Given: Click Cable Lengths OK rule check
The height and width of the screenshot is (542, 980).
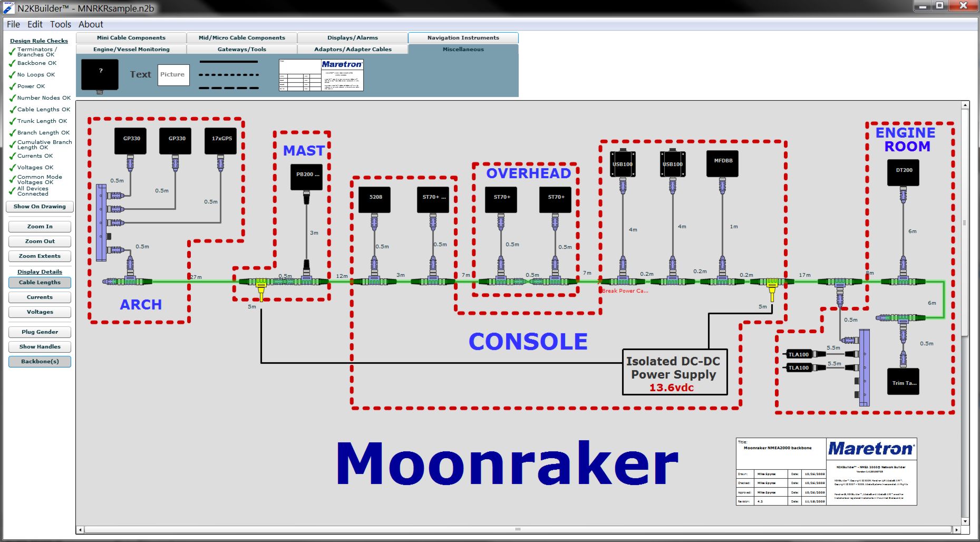Looking at the screenshot, I should click(40, 110).
